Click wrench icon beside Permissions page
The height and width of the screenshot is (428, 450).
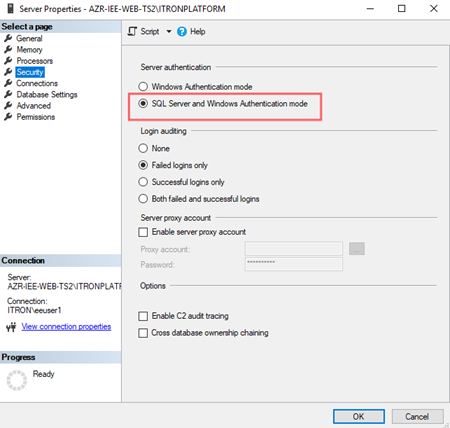click(8, 117)
